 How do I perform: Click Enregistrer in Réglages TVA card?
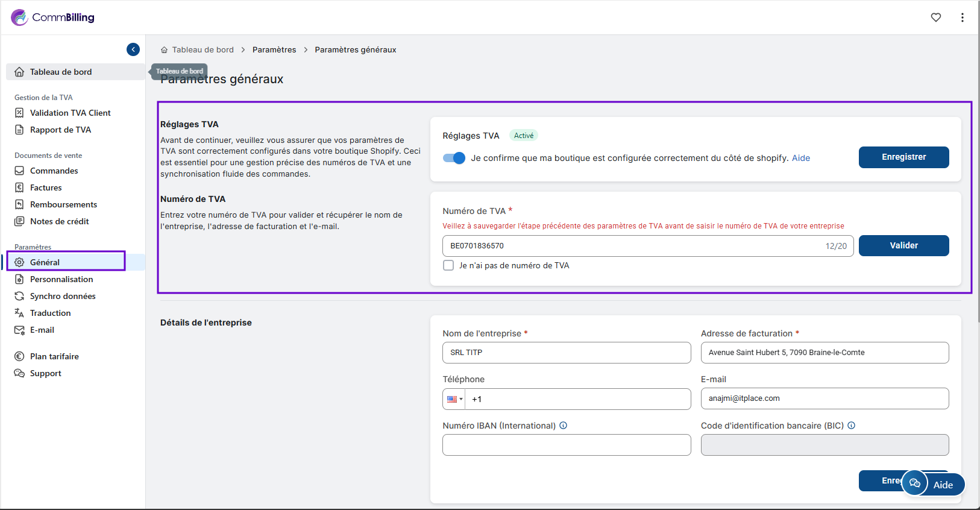pos(903,157)
